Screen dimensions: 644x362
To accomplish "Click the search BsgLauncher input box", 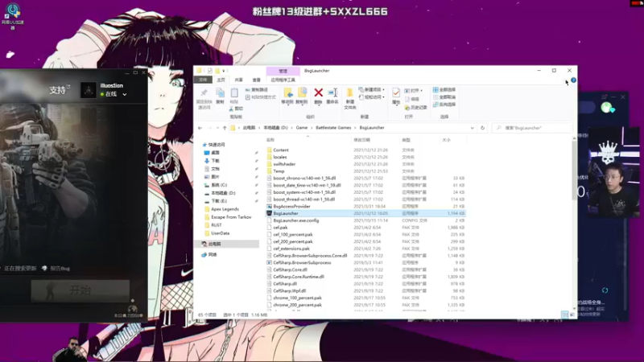I will point(532,128).
